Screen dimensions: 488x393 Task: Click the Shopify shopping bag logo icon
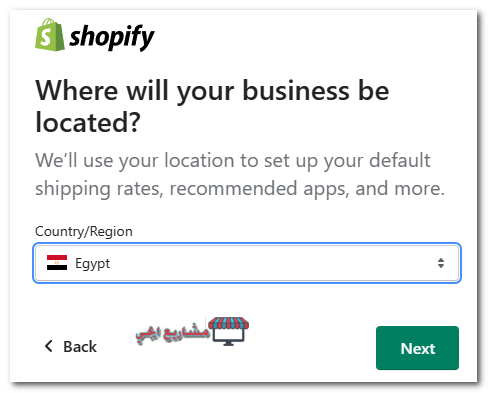[x=50, y=35]
